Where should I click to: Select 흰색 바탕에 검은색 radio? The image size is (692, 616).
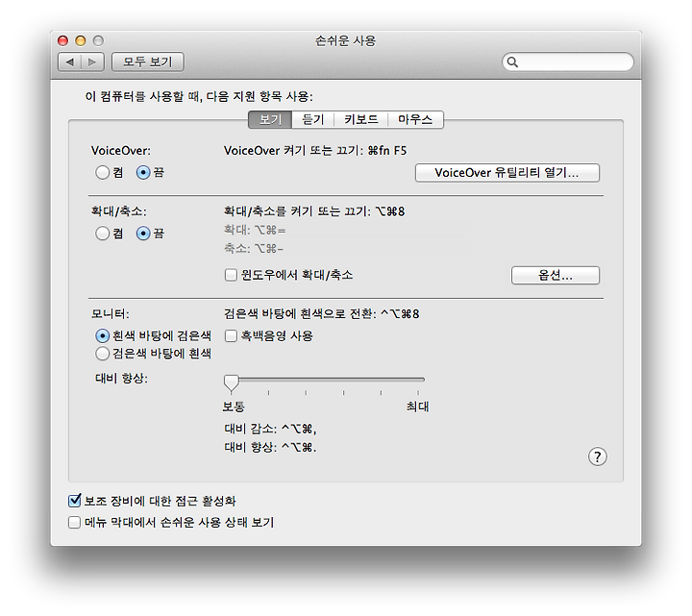click(103, 336)
